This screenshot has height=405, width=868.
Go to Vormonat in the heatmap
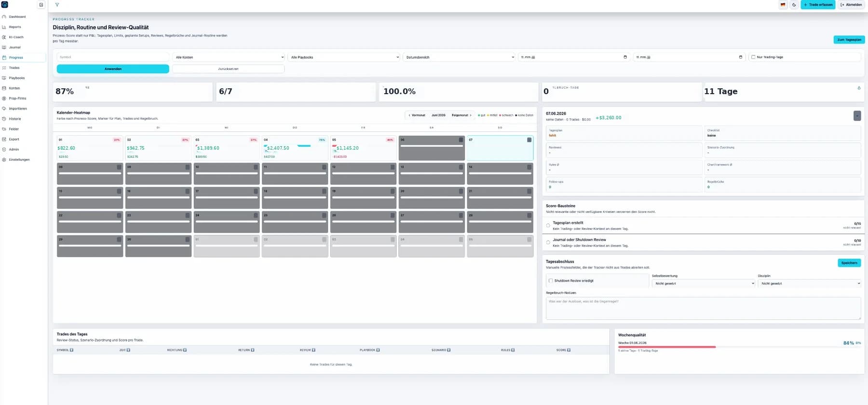coord(417,115)
